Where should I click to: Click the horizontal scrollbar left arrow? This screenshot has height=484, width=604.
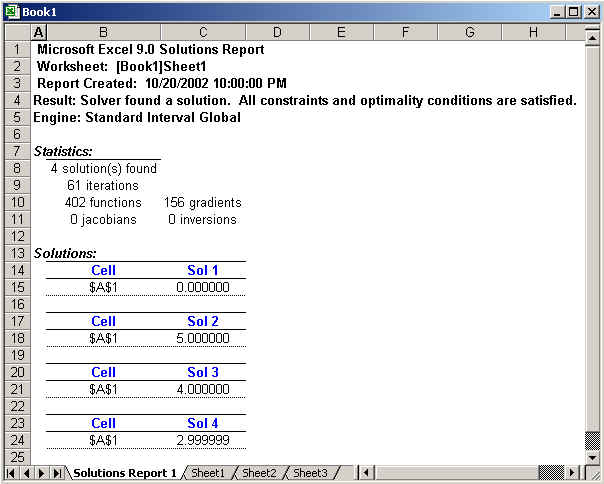367,473
